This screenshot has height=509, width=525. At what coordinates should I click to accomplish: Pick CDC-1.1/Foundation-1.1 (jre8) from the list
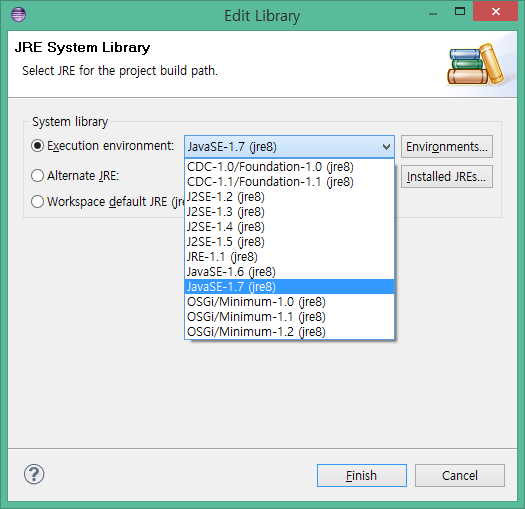[x=289, y=182]
